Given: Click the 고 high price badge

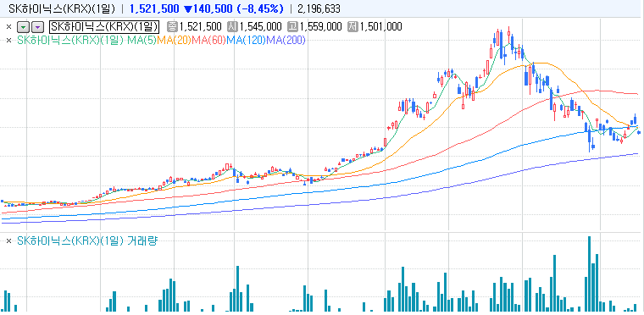Looking at the screenshot, I should point(292,27).
